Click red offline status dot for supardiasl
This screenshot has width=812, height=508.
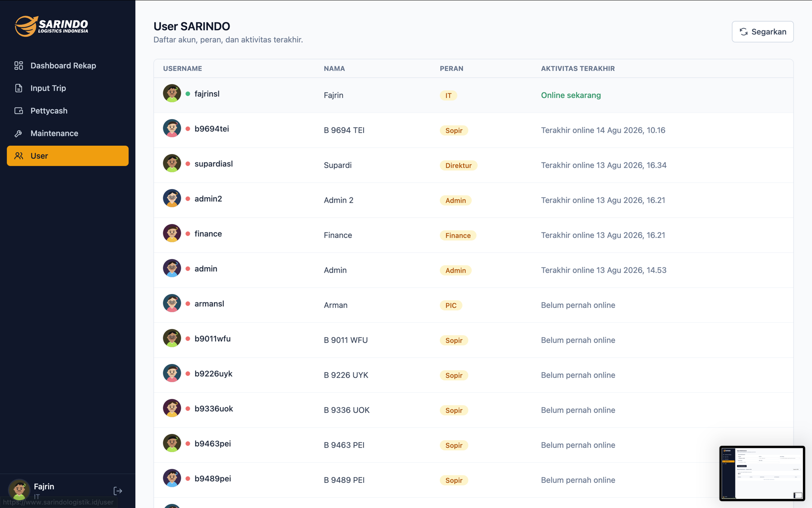click(x=188, y=163)
